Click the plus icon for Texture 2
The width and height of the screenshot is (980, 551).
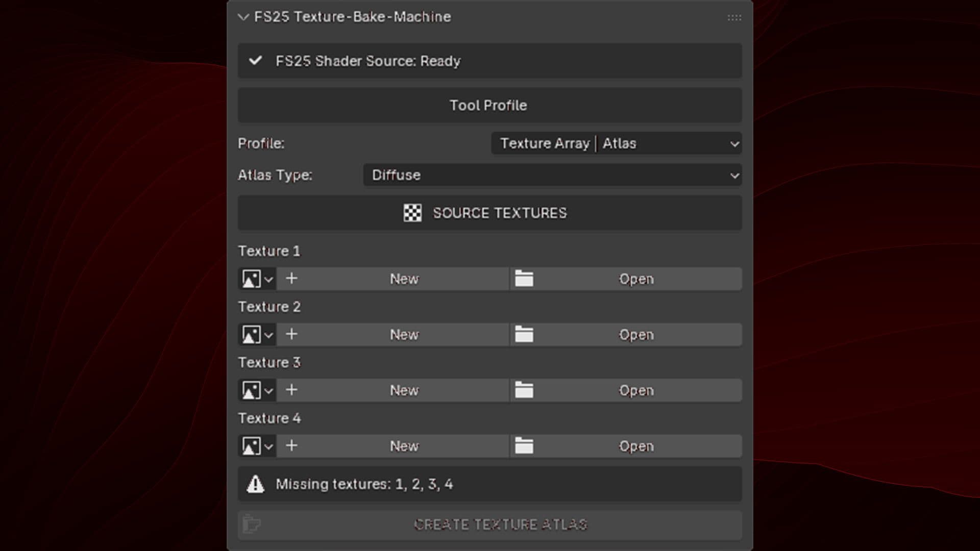[x=291, y=334]
